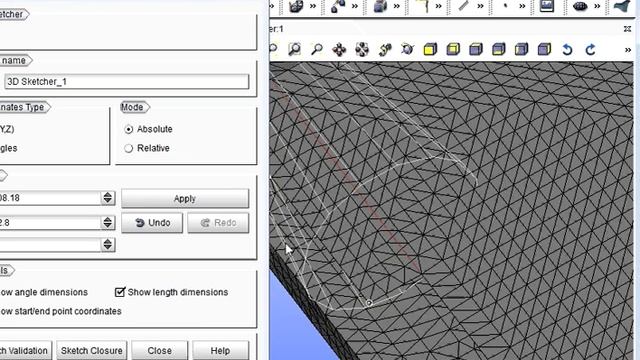Select the Zoom magnifier tool

pos(317,49)
